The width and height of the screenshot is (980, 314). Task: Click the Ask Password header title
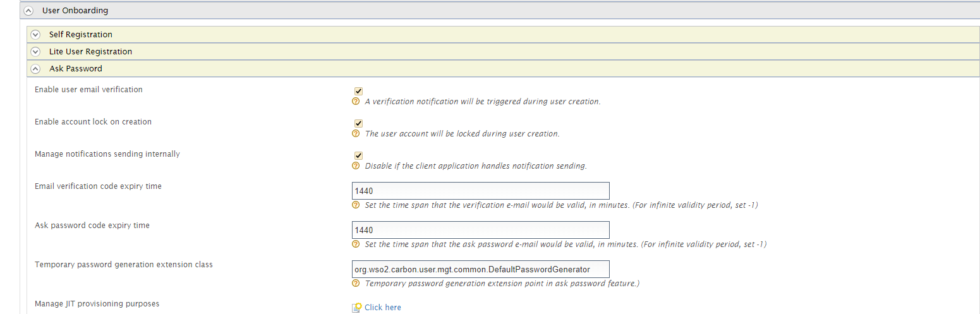click(76, 69)
